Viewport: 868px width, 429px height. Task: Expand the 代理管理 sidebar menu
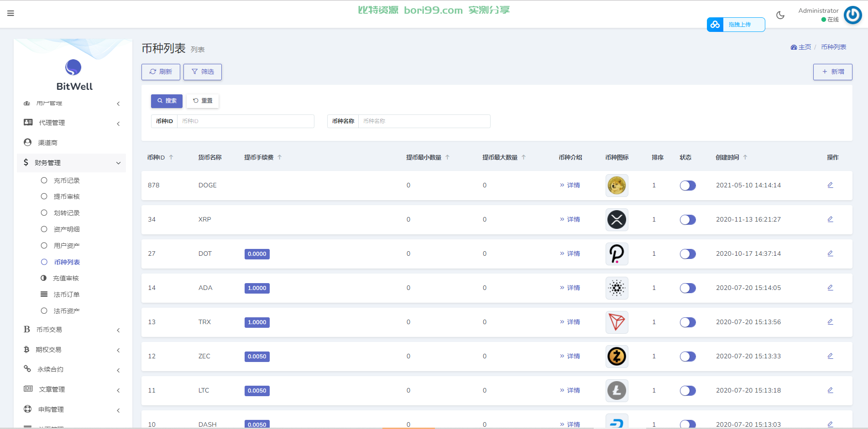coord(72,123)
